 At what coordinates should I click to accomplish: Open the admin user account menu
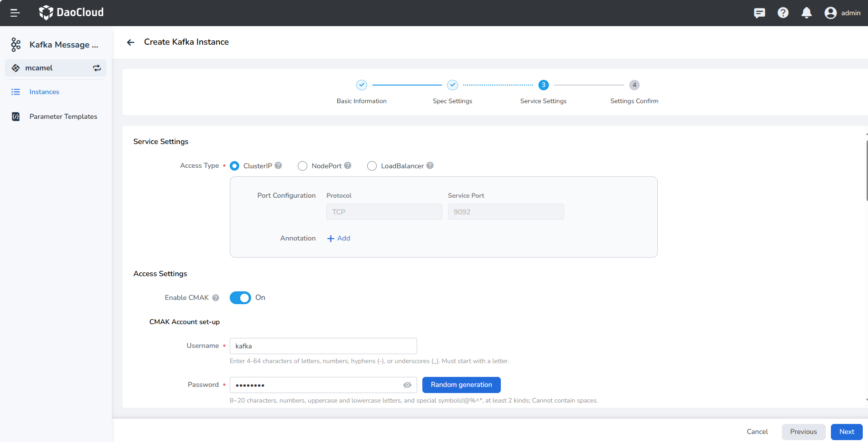(x=842, y=13)
